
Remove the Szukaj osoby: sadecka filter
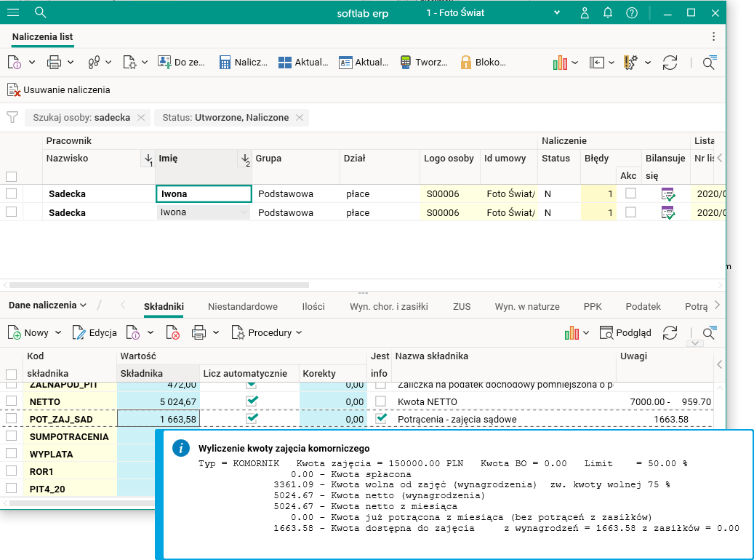141,117
